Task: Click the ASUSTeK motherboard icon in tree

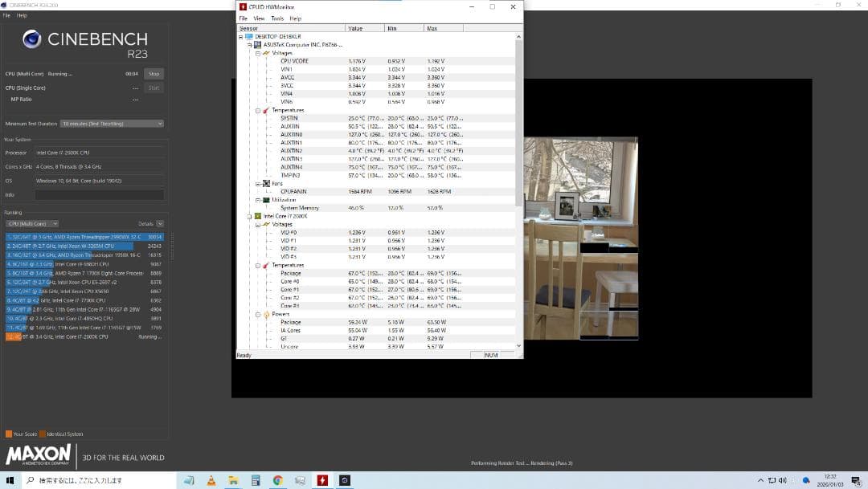Action: 257,45
